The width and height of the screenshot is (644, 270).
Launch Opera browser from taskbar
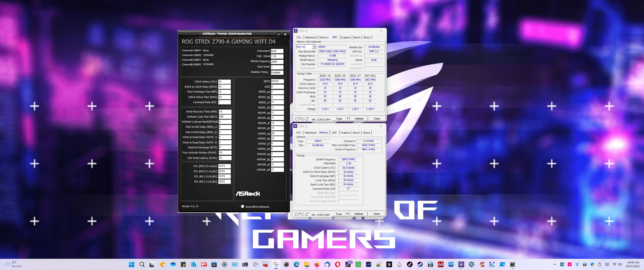[x=338, y=265]
